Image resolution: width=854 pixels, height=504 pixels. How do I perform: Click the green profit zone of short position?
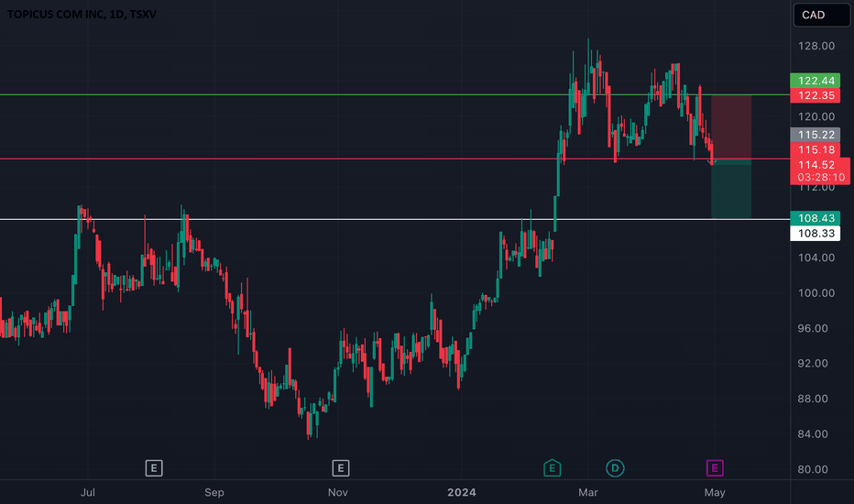tap(731, 189)
